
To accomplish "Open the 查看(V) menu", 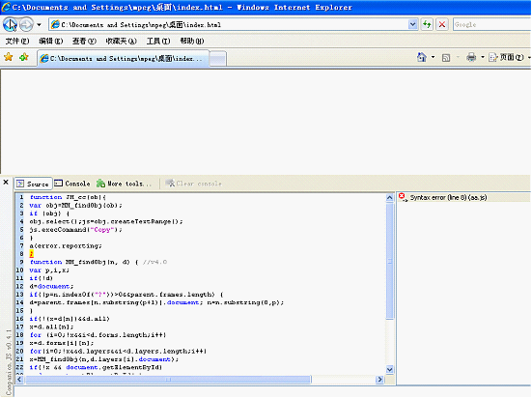I will 84,42.
